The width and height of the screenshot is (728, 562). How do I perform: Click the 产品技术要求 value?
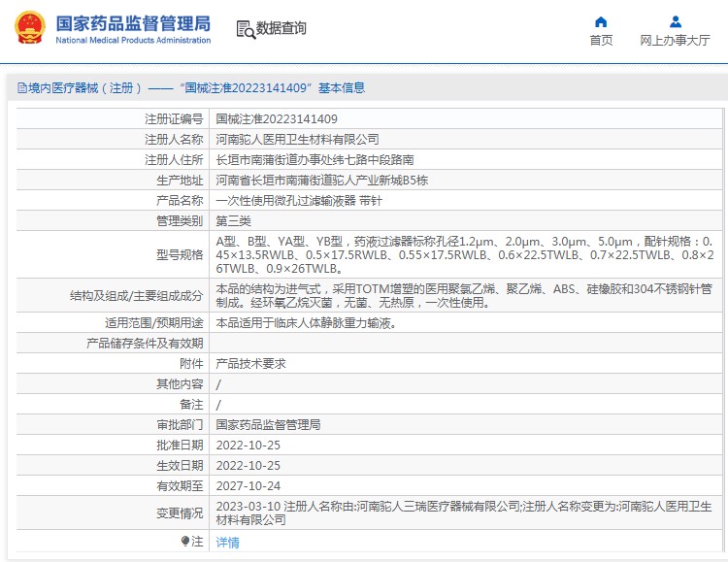click(x=250, y=364)
